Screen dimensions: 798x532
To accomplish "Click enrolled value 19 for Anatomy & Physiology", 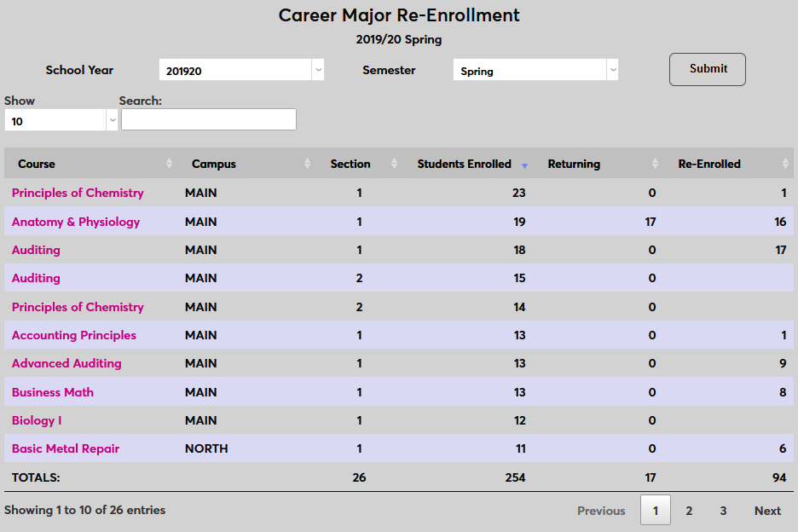I will [x=519, y=222].
